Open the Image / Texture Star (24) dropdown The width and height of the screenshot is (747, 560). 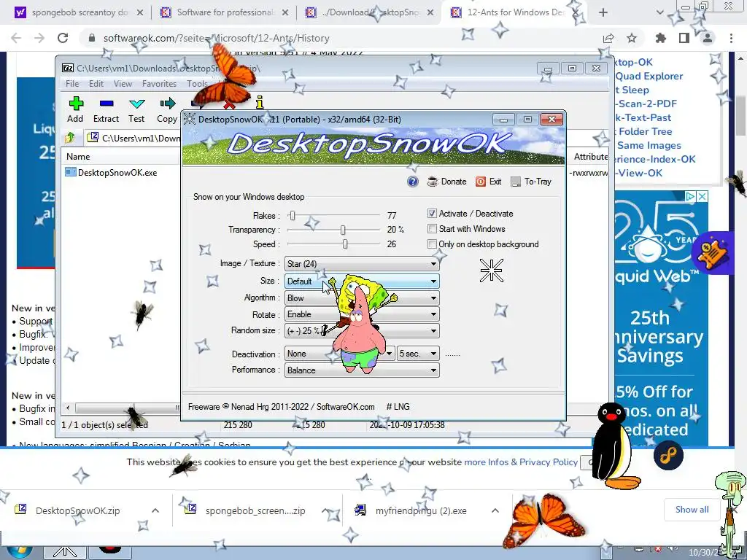(362, 264)
